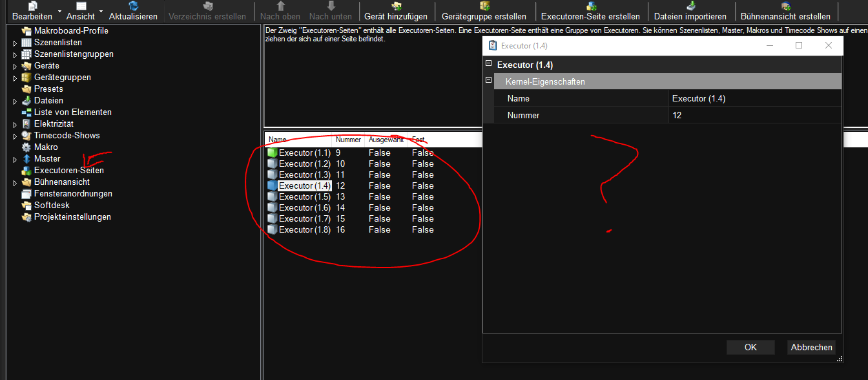Expand the Szenenlisten tree node
The height and width of the screenshot is (380, 868).
[15, 43]
